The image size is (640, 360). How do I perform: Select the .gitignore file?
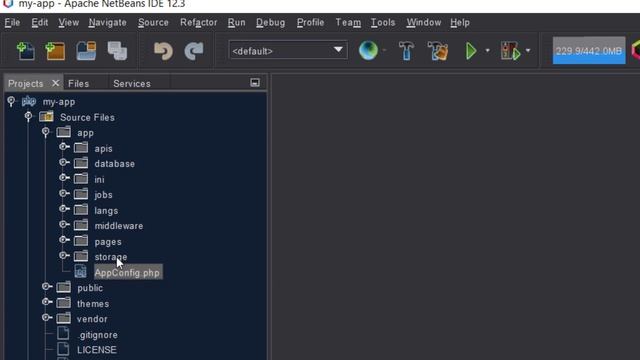point(97,335)
